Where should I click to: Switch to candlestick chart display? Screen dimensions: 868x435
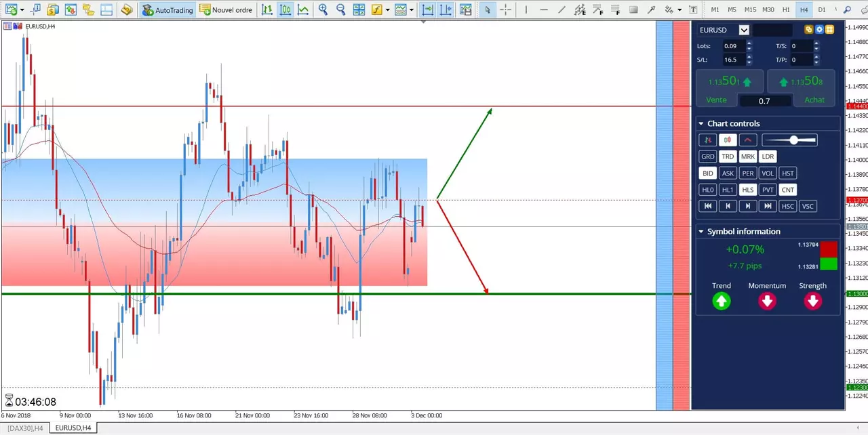coord(285,9)
